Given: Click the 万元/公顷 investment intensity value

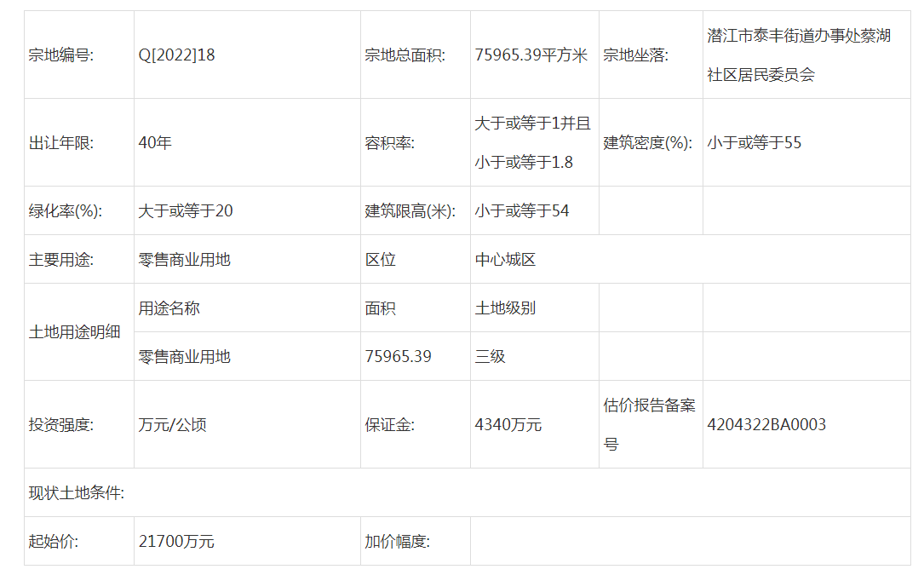Looking at the screenshot, I should click(172, 425).
